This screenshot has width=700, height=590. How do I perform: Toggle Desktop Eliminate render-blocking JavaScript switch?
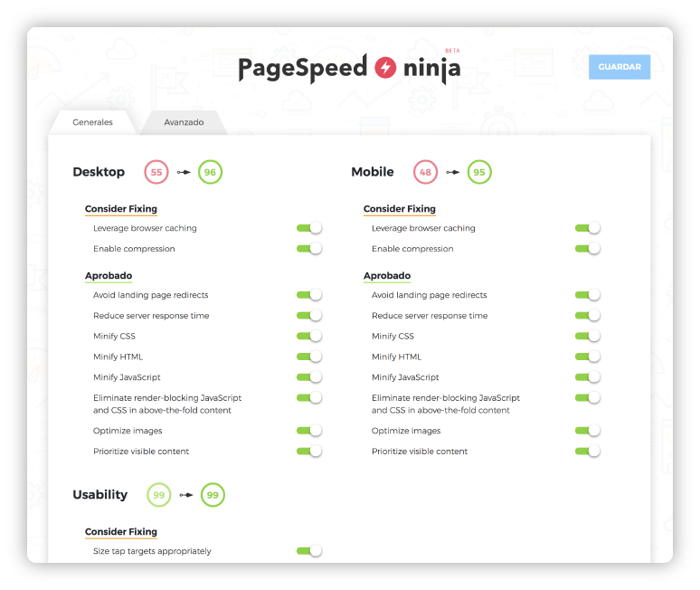coord(309,397)
